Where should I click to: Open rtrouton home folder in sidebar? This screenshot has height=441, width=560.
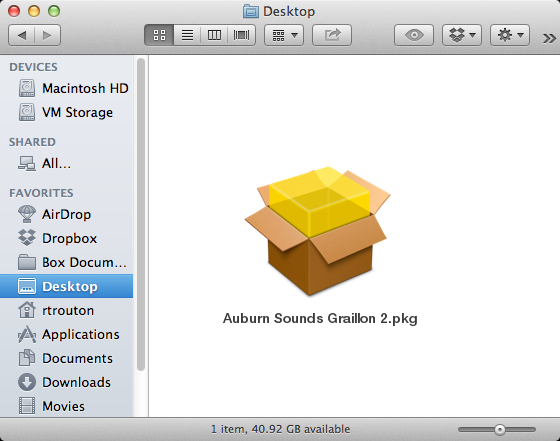pos(66,310)
